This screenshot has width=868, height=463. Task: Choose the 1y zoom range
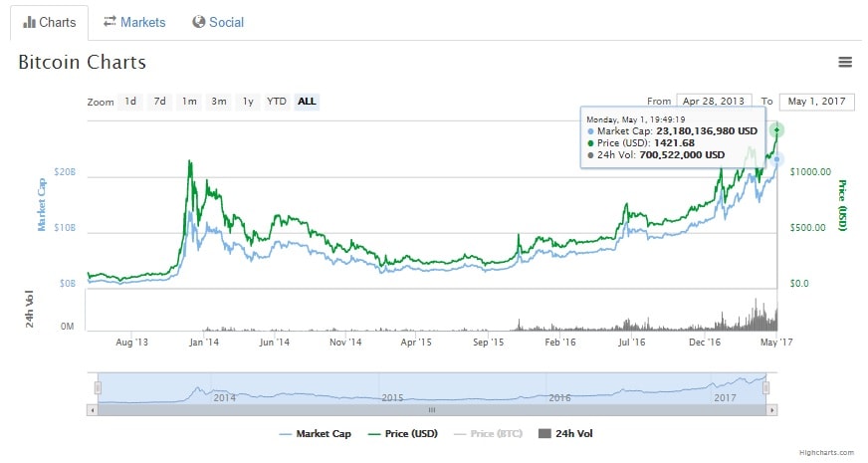click(x=248, y=102)
